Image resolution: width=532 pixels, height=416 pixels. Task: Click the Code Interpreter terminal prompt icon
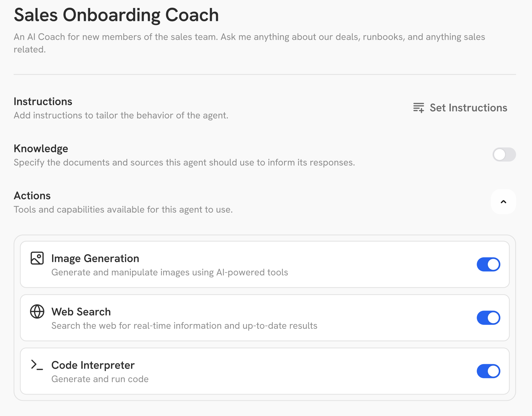coord(37,365)
